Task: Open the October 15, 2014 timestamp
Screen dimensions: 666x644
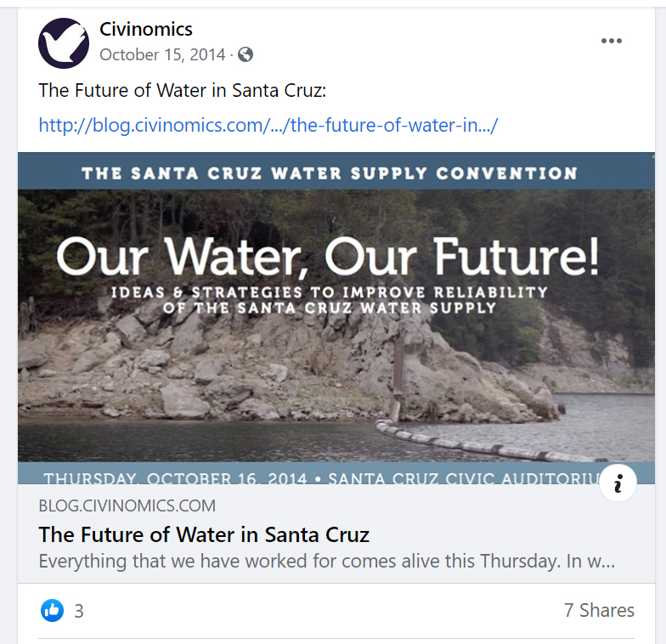Action: (x=162, y=55)
